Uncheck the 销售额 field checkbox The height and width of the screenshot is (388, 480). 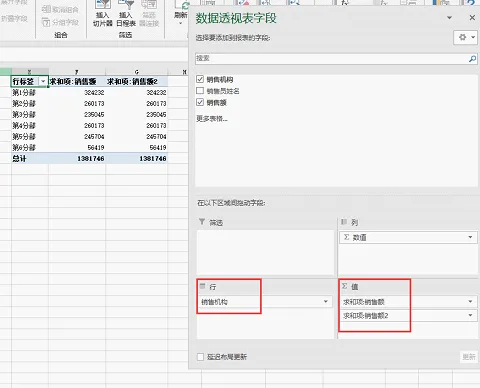[x=200, y=102]
